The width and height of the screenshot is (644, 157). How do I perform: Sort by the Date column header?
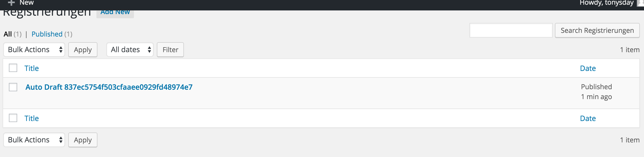click(588, 68)
